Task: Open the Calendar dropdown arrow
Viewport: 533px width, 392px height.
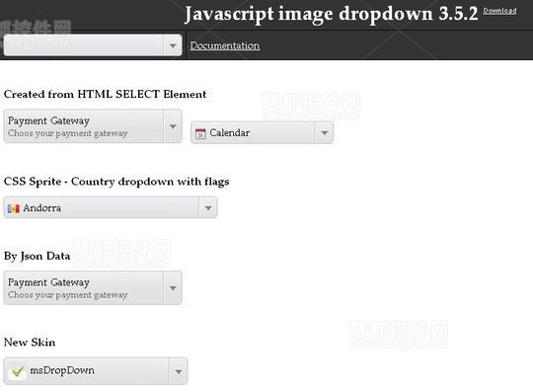Action: pyautogui.click(x=325, y=132)
